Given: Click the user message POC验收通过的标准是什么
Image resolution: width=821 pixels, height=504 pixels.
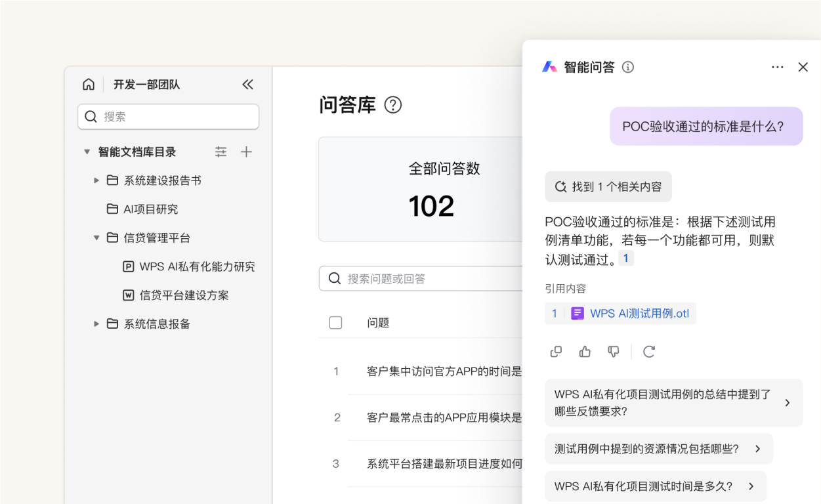Looking at the screenshot, I should click(706, 126).
